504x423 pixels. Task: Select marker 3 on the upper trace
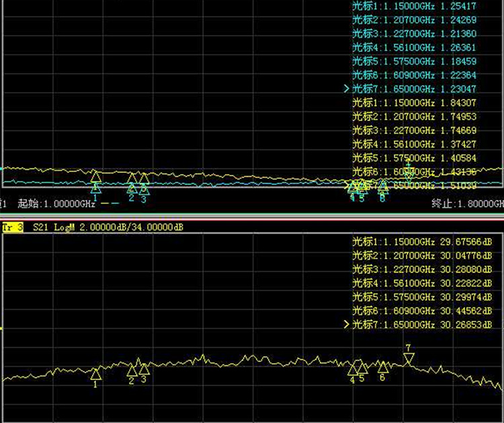[x=143, y=179]
